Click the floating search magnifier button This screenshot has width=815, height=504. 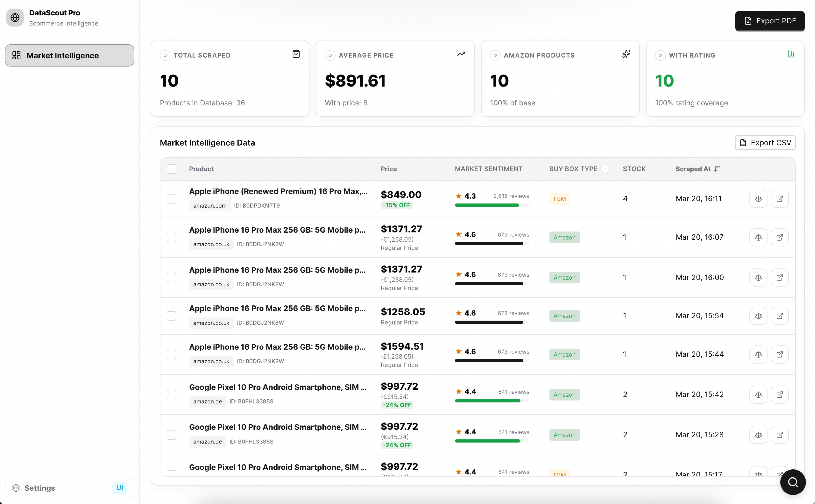(793, 482)
